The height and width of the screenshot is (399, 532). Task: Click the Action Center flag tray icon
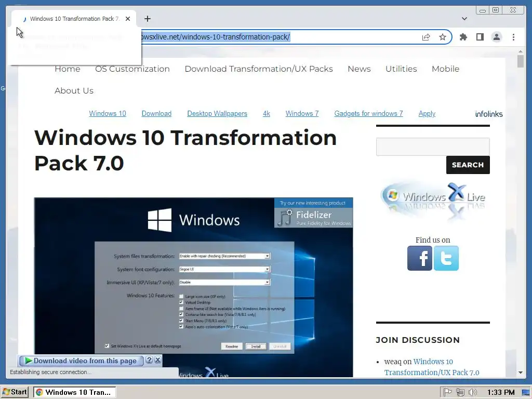point(447,392)
